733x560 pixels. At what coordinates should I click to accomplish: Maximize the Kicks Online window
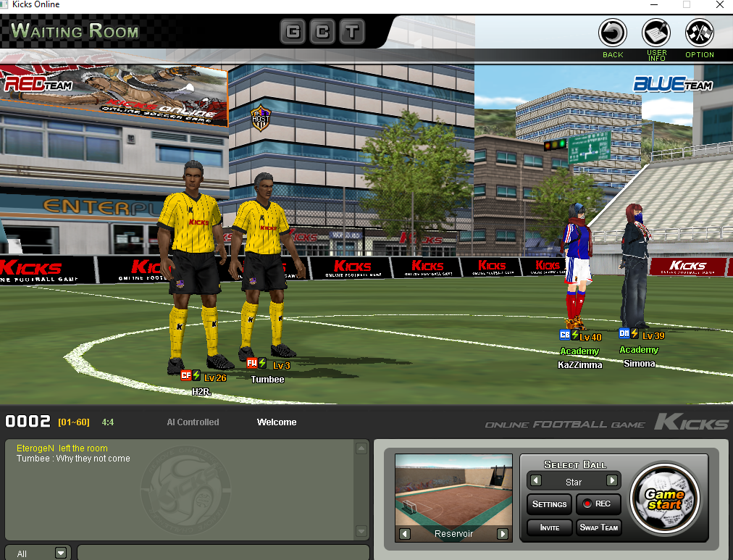(686, 4)
